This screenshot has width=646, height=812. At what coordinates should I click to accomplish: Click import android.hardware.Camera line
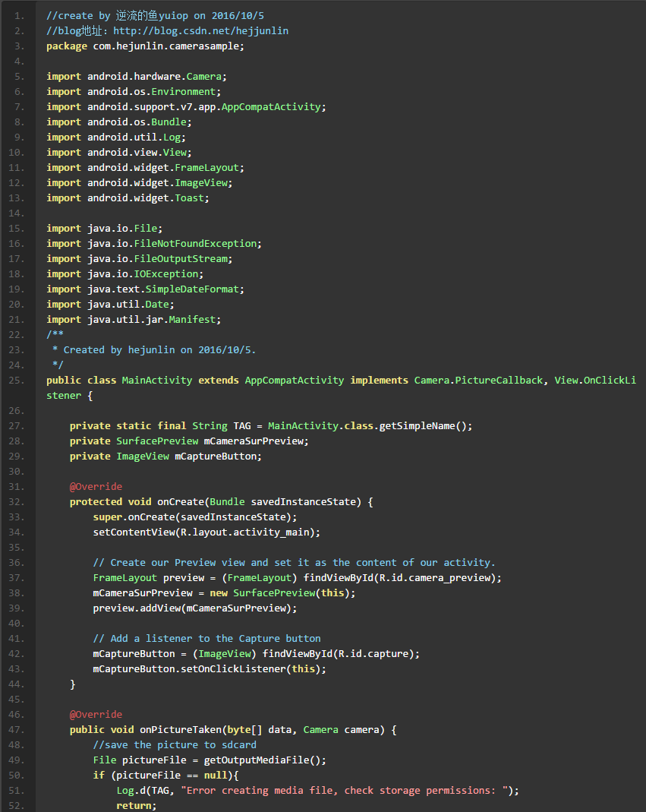pyautogui.click(x=136, y=77)
